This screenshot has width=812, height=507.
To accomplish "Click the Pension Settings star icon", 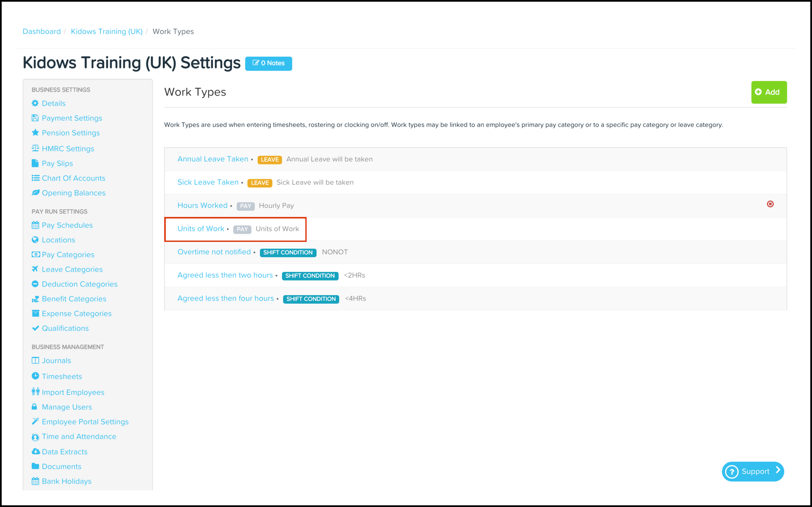I will pos(35,133).
